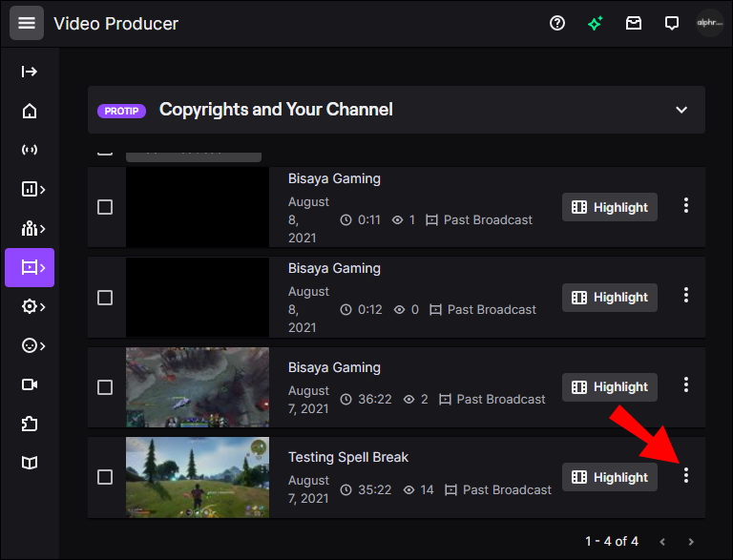Open the help question mark icon
Screen dimensions: 733x560
(556, 23)
